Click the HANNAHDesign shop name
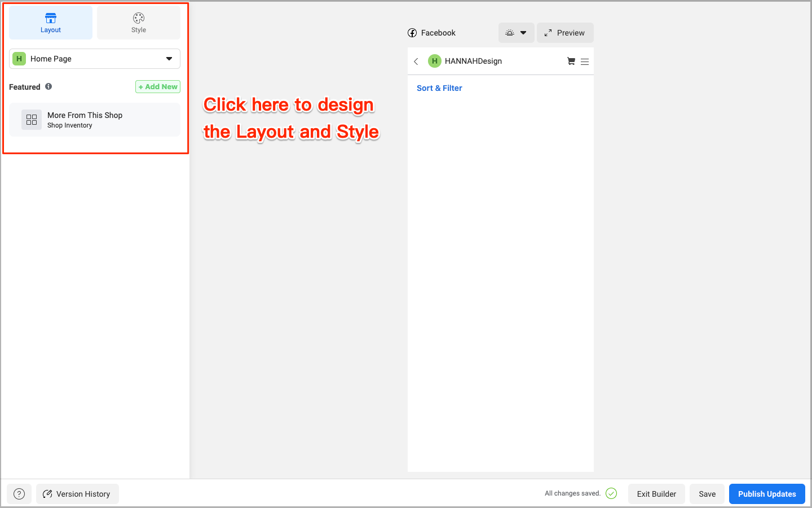 pos(473,61)
